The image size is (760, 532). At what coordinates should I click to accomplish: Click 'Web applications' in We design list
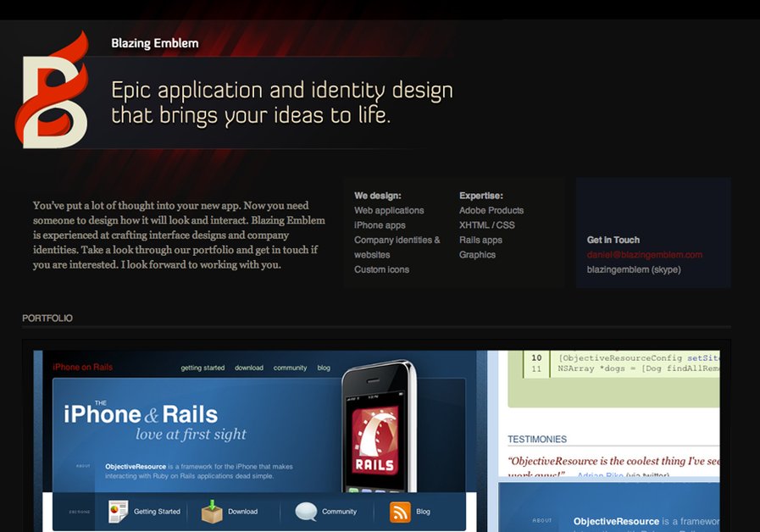[x=389, y=211]
